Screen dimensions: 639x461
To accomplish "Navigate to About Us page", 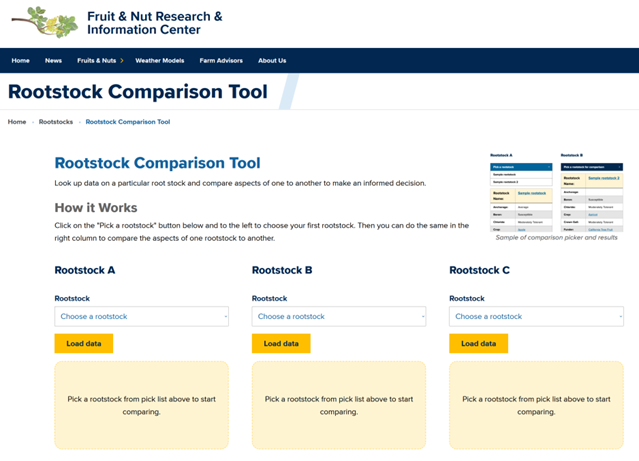I will (272, 61).
